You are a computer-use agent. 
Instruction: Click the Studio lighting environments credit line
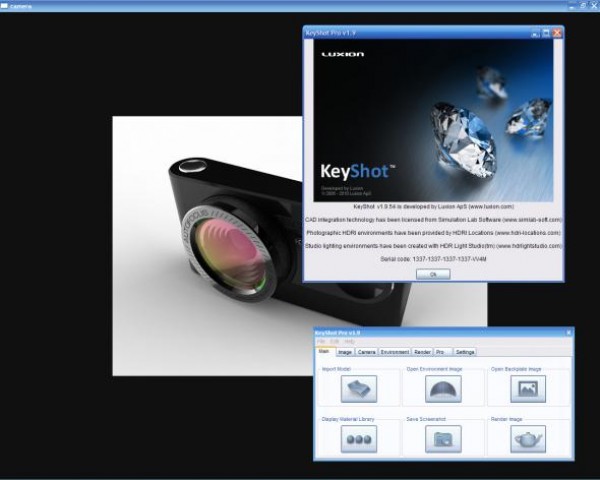point(433,246)
